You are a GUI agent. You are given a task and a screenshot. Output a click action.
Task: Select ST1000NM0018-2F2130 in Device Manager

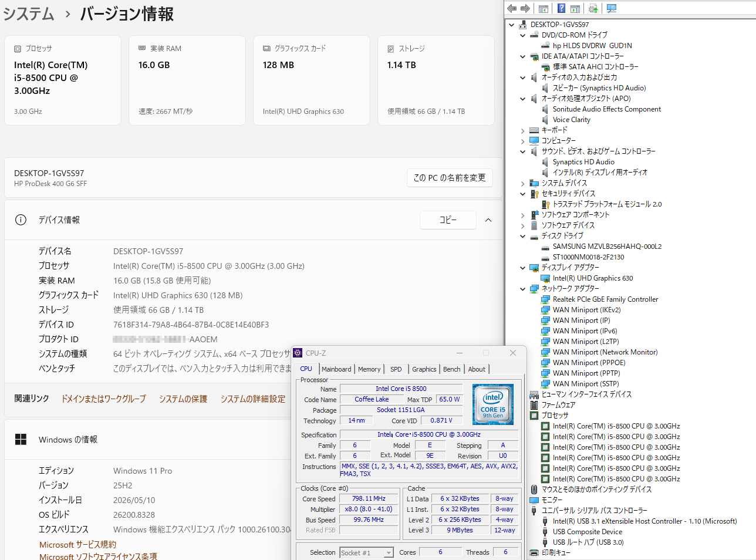588,257
